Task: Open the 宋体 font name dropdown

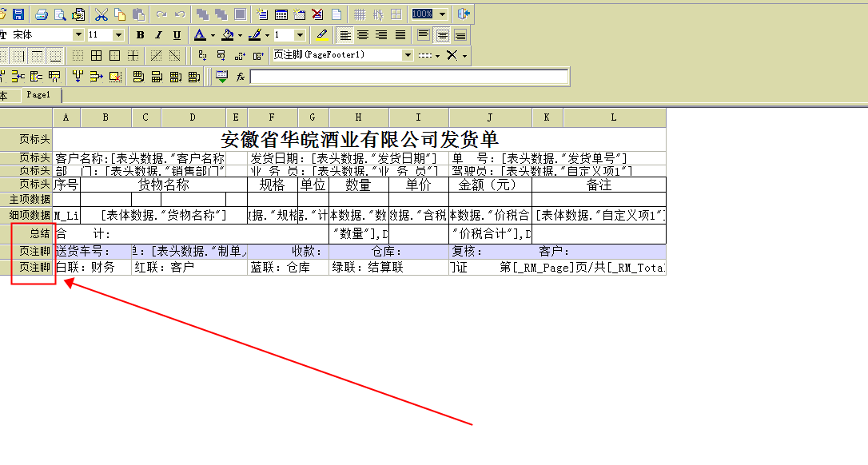Action: click(78, 35)
